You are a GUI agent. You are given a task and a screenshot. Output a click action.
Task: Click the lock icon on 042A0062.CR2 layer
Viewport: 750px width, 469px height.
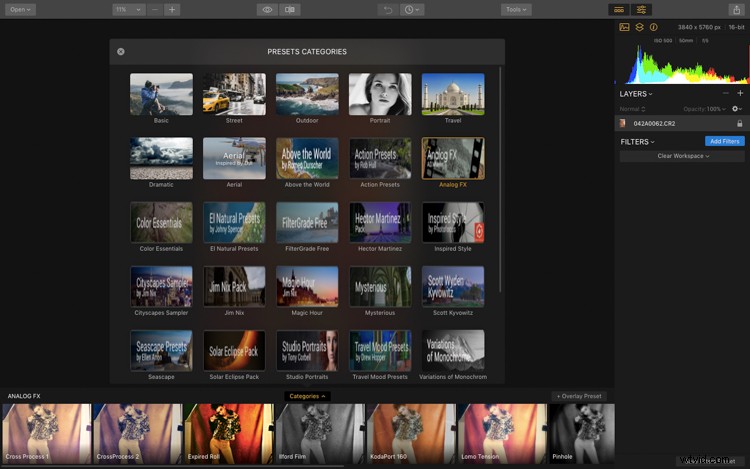click(x=739, y=123)
